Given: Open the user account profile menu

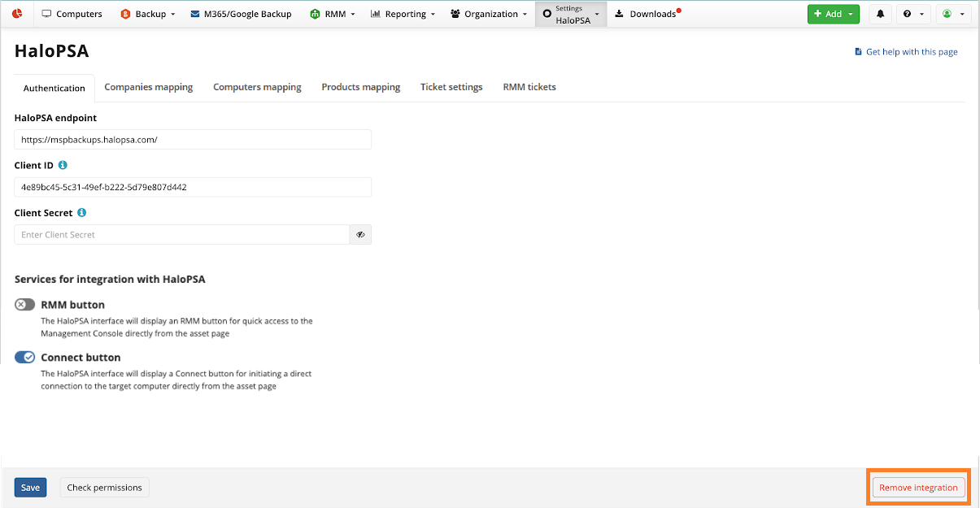Looking at the screenshot, I should pos(953,14).
